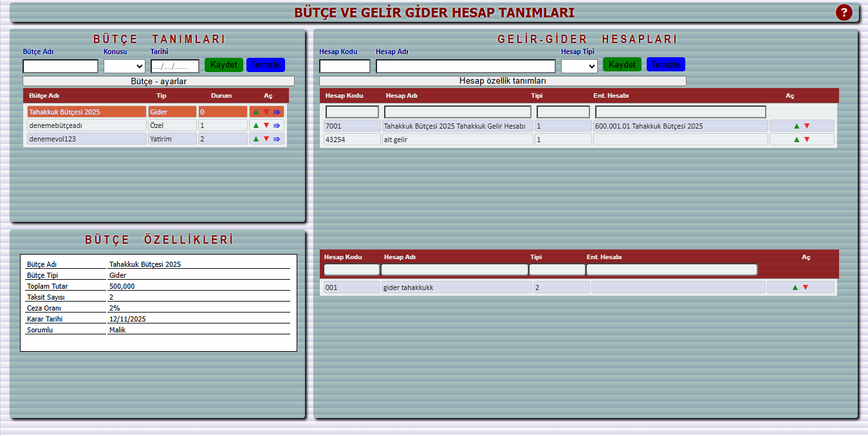Screen dimensions: 868x436
Task: Click blue arrow icon for Tahakkuk Bütçesi 2025
Action: [x=277, y=112]
